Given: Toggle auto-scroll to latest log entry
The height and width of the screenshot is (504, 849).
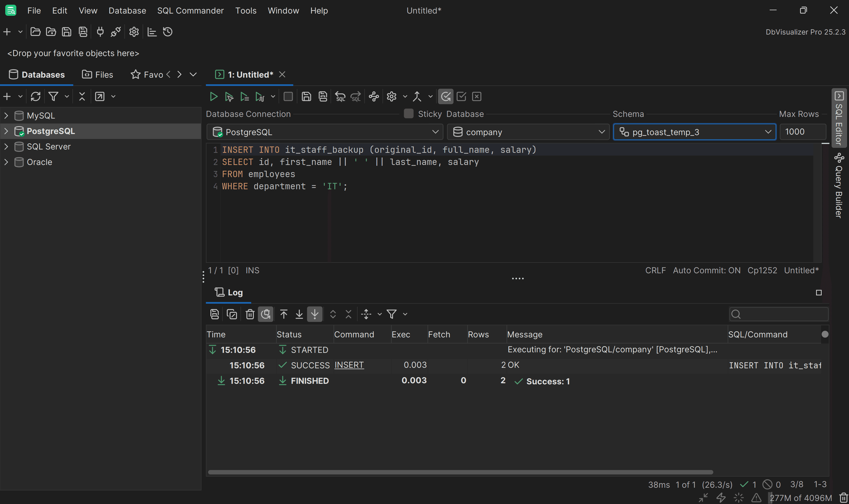Looking at the screenshot, I should (315, 314).
